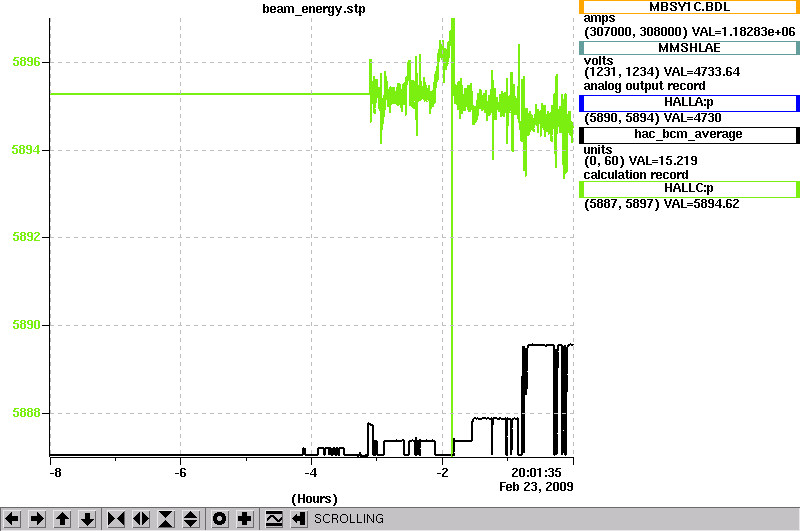
Task: Click the circle icon in the toolbar
Action: coord(219,519)
